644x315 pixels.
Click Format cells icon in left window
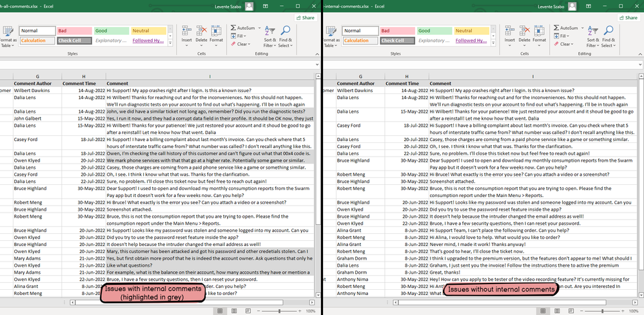click(x=216, y=32)
